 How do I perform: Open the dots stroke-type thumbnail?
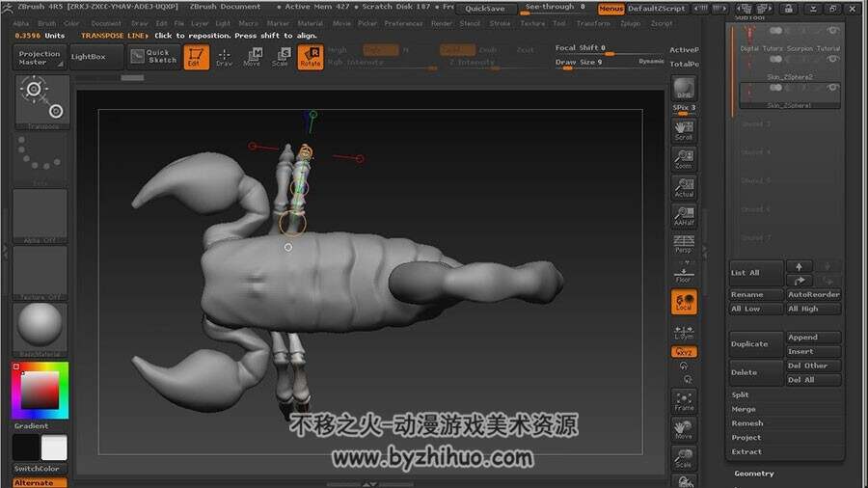coord(40,159)
